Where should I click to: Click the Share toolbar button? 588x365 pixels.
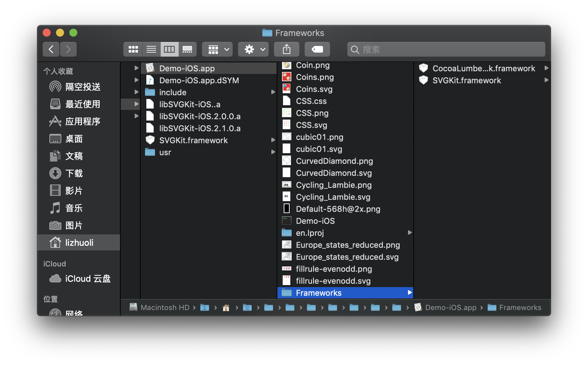point(287,49)
